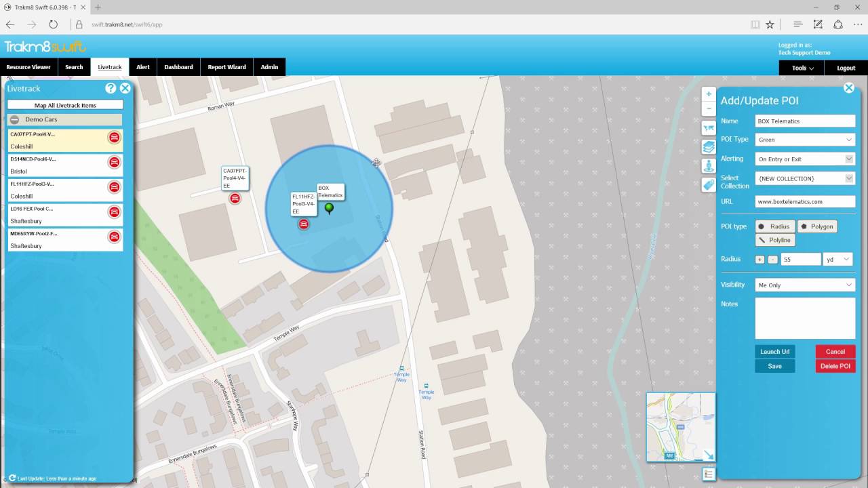The image size is (868, 488).
Task: Open a new browser tab
Action: coord(98,7)
